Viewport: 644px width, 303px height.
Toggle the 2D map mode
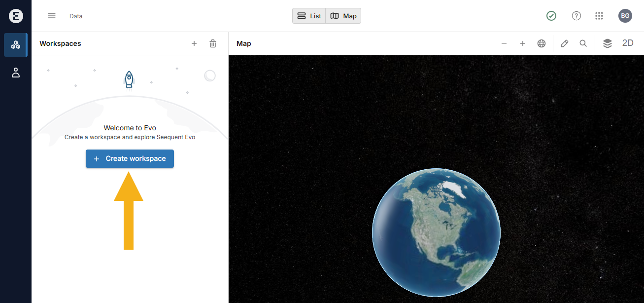[x=628, y=43]
